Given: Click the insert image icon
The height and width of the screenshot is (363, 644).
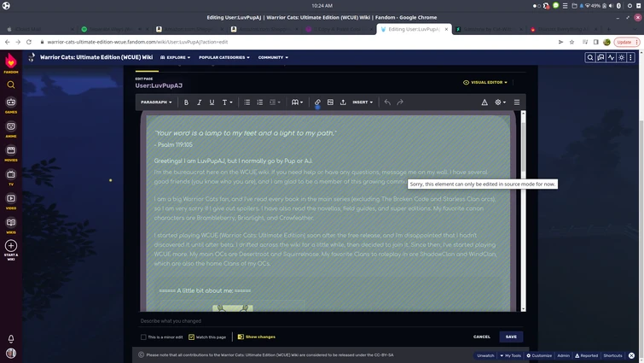Looking at the screenshot, I should (330, 102).
